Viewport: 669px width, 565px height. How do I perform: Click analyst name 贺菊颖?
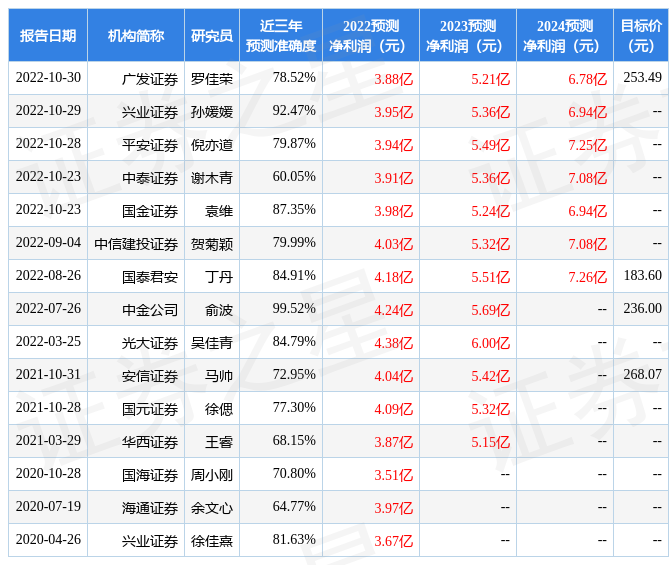(212, 244)
